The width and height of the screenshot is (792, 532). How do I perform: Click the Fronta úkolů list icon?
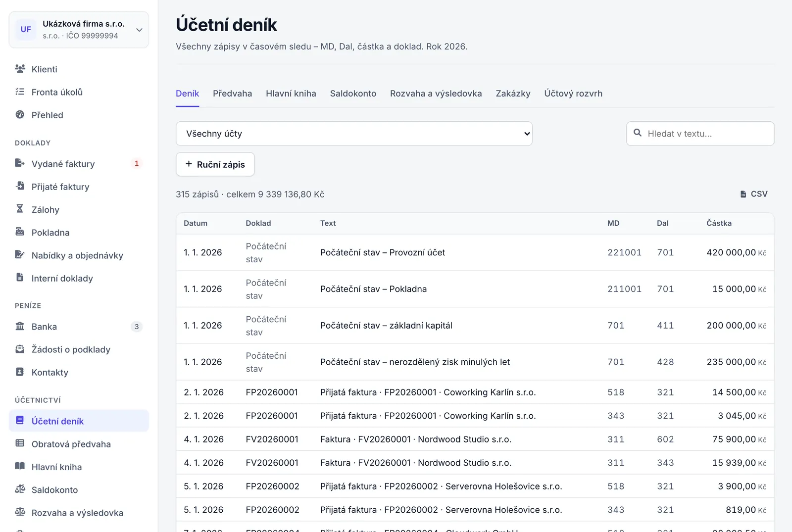click(x=20, y=92)
